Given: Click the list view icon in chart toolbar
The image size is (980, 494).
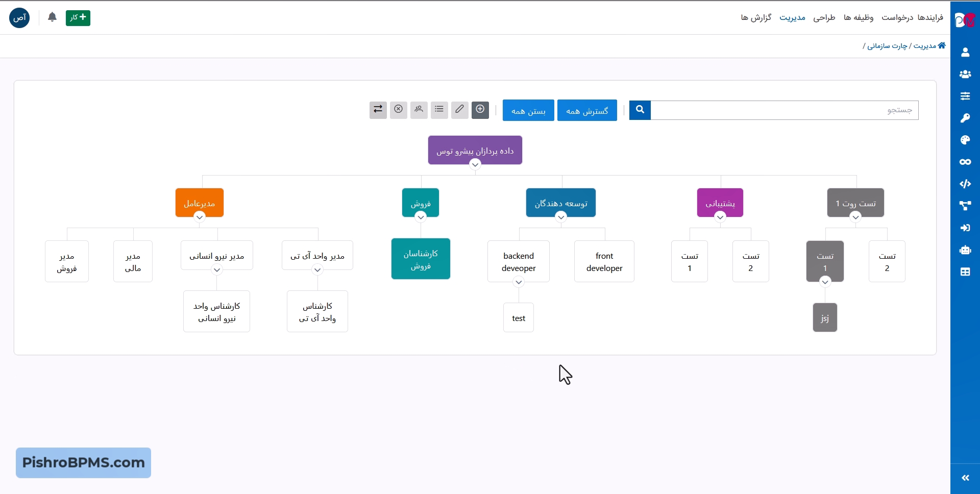Looking at the screenshot, I should tap(439, 110).
